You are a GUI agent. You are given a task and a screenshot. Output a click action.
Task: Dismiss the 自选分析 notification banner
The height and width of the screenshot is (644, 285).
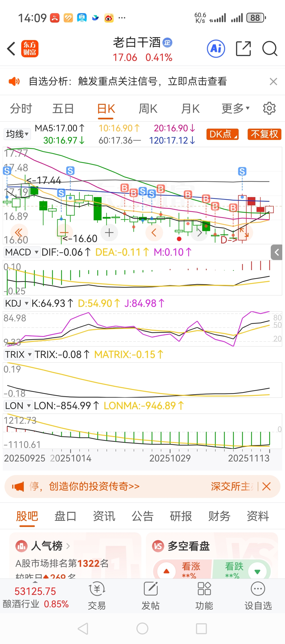pos(273,82)
